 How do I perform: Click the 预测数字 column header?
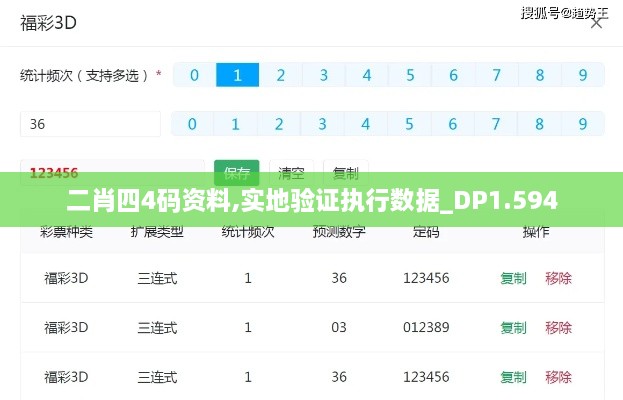click(339, 232)
